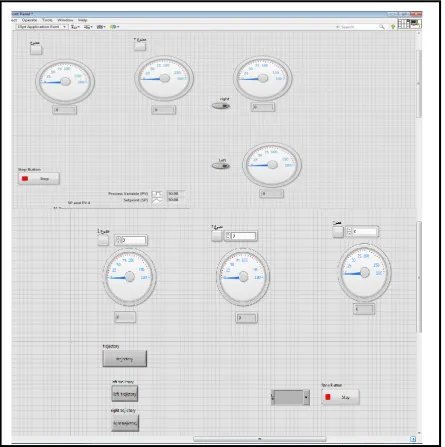Click the large trajectory button

pos(125,359)
